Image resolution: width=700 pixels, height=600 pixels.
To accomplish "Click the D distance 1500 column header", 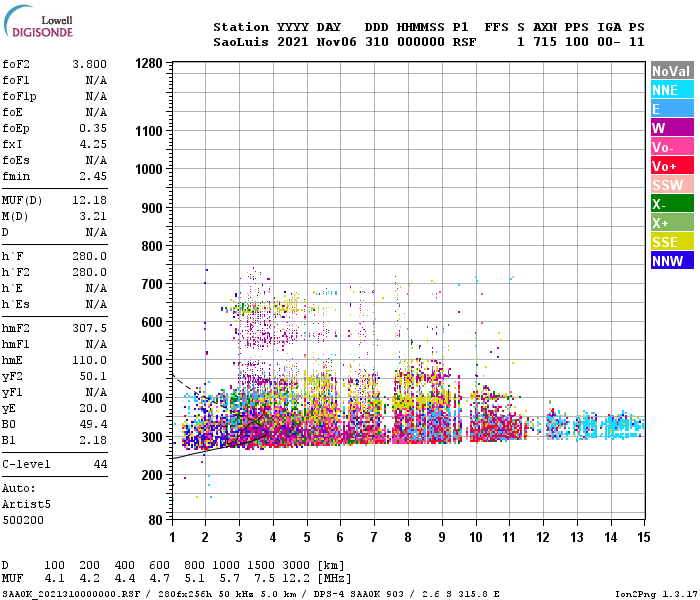I will tap(261, 565).
